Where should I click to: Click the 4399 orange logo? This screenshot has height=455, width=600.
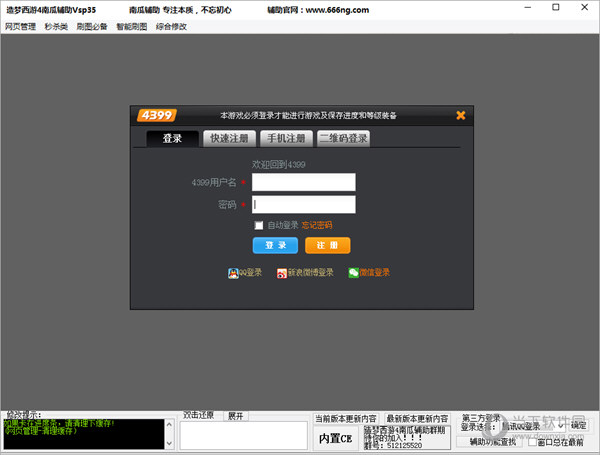[x=157, y=115]
